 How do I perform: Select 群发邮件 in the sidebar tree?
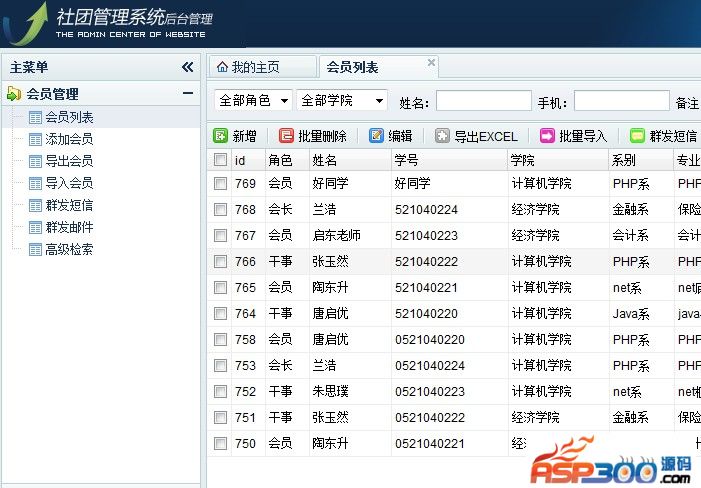(68, 227)
